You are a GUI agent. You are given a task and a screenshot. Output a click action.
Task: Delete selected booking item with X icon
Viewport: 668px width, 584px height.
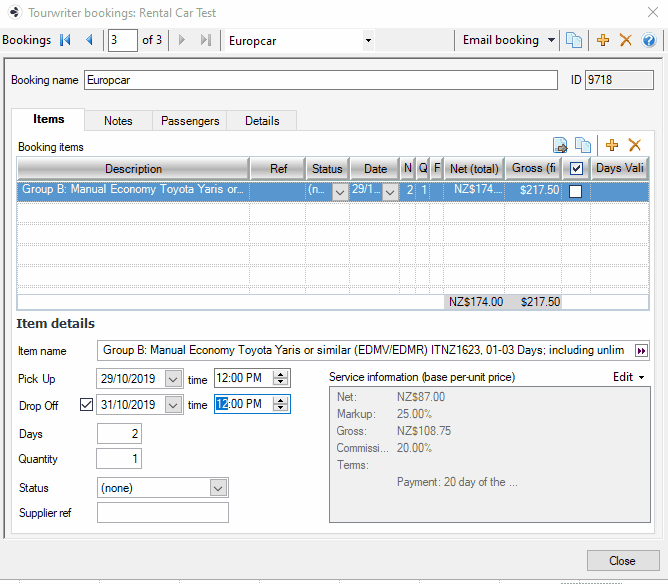pos(634,146)
